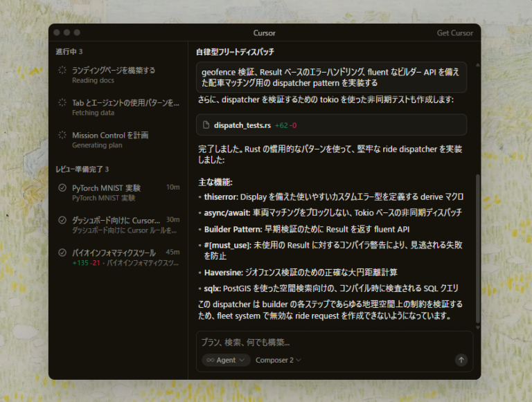Viewport: 532px width, 402px height.
Task: Click the user prompt message about geofence 検証
Action: pyautogui.click(x=331, y=77)
